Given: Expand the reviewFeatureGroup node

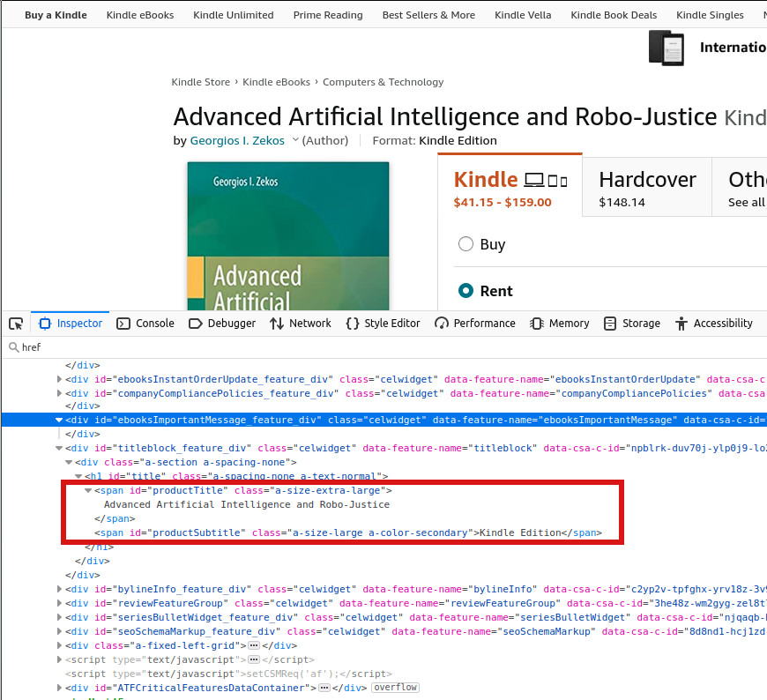Looking at the screenshot, I should (59, 603).
